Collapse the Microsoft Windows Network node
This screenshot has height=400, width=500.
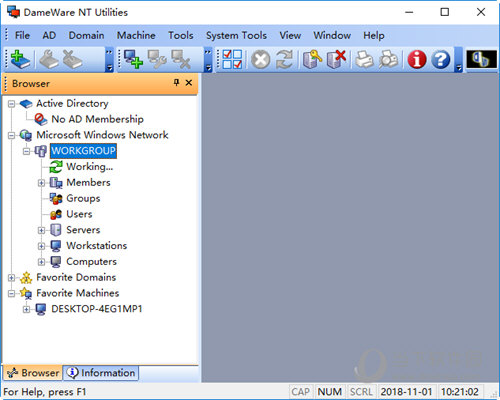click(12, 135)
